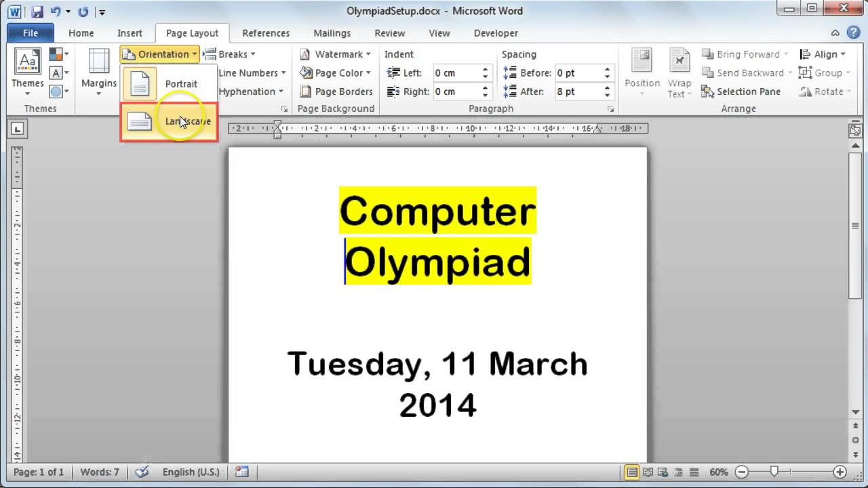Click Page: 1 of 1 status

(39, 472)
